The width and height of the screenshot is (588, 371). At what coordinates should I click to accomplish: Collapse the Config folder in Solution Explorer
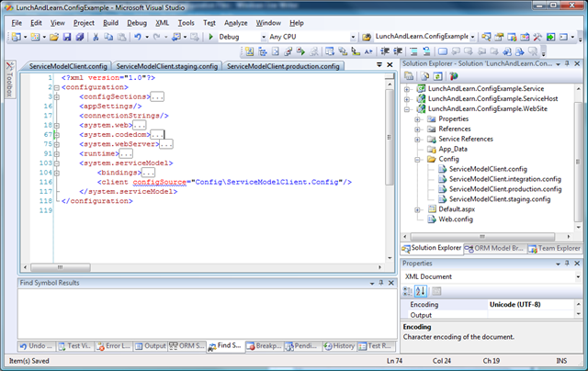[417, 159]
